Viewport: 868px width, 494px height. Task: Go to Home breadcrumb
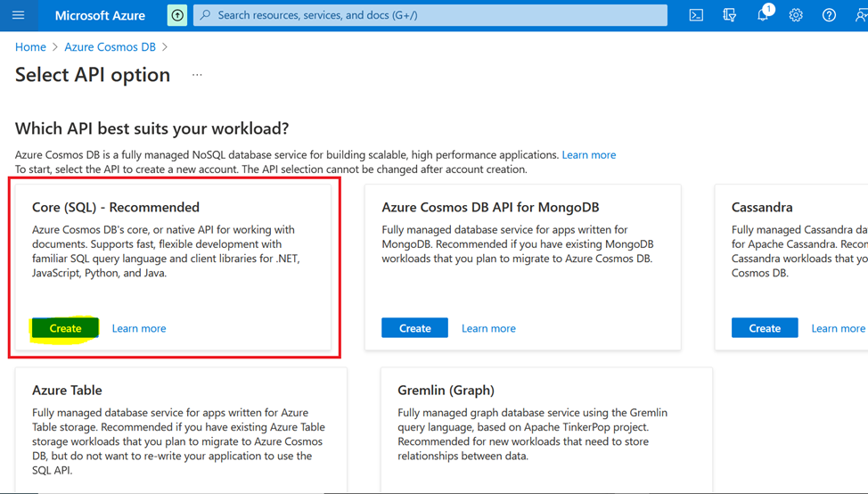point(30,47)
